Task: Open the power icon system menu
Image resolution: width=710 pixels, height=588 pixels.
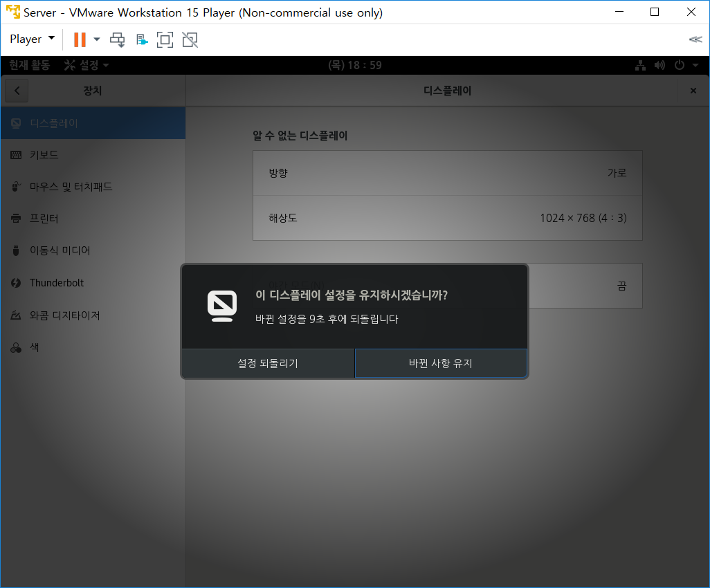Action: click(680, 65)
